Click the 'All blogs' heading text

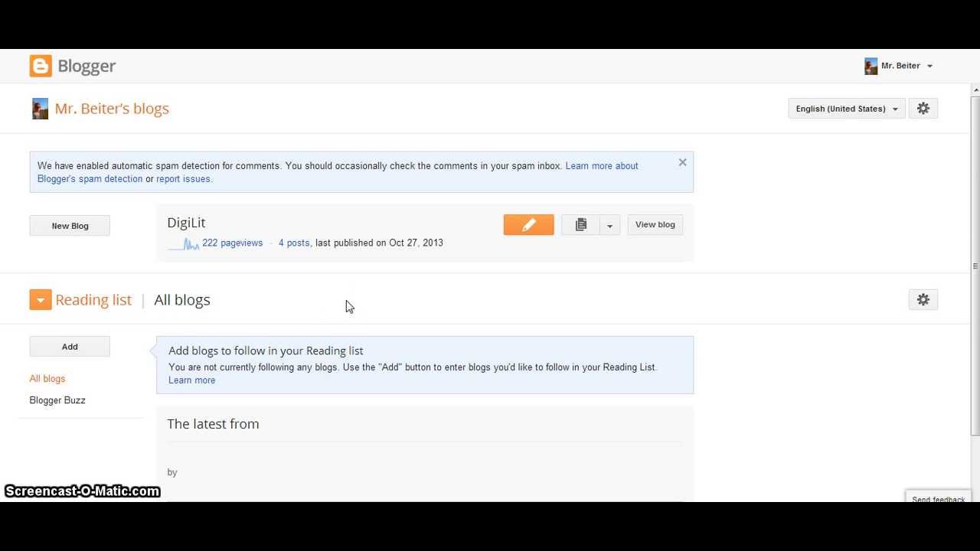(182, 300)
